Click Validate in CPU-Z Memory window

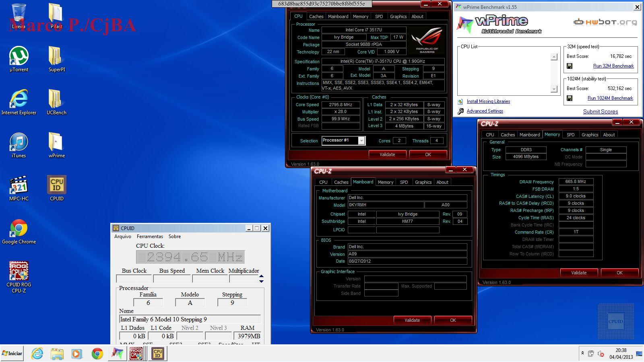[x=579, y=273]
